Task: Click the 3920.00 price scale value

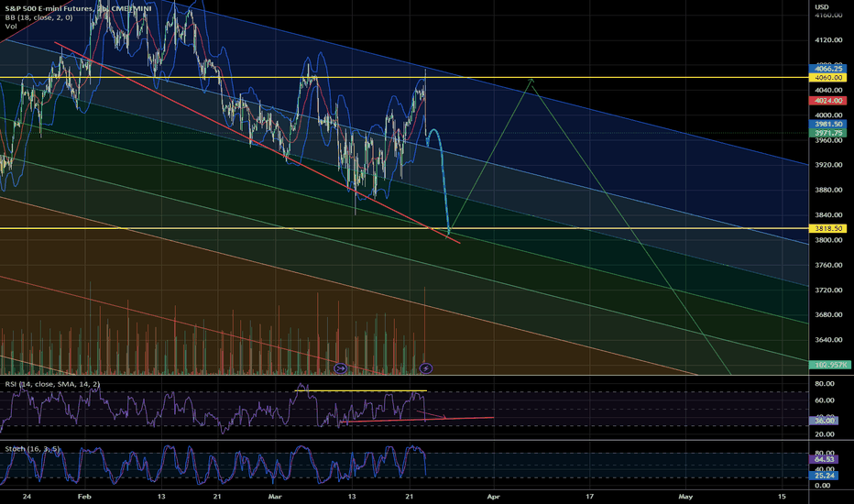Action: pos(828,165)
